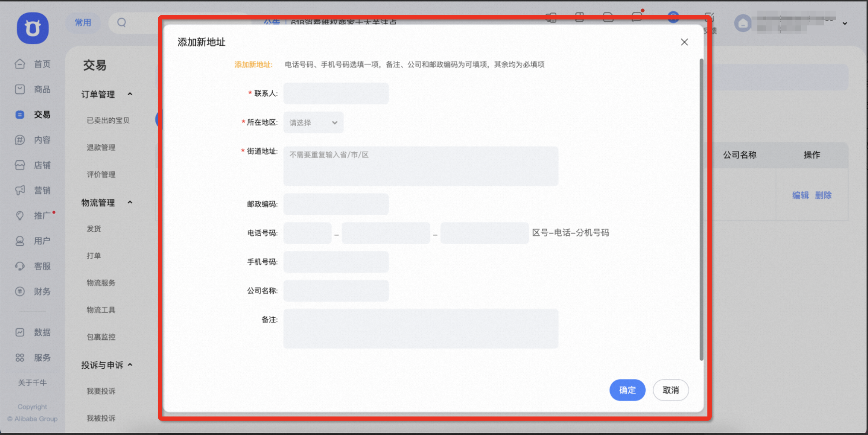Collapse the 物流管理 section

click(130, 202)
